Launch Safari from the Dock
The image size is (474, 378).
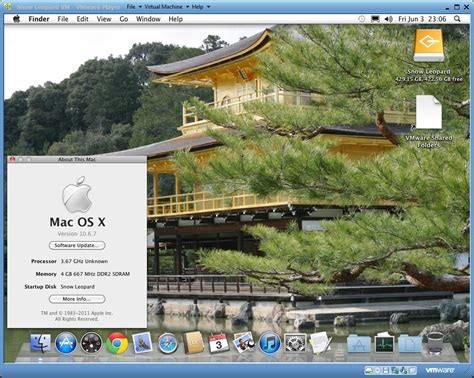(168, 343)
